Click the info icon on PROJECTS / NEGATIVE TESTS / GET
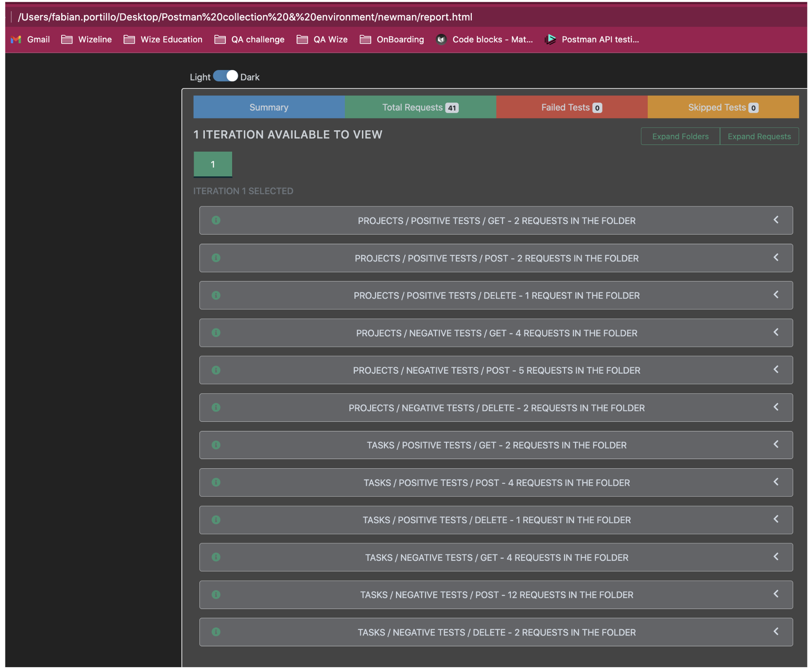Viewport: 812px width, 671px height. tap(216, 333)
